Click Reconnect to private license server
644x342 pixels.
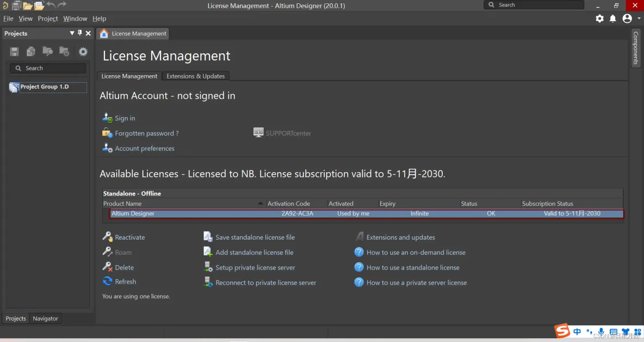(266, 283)
